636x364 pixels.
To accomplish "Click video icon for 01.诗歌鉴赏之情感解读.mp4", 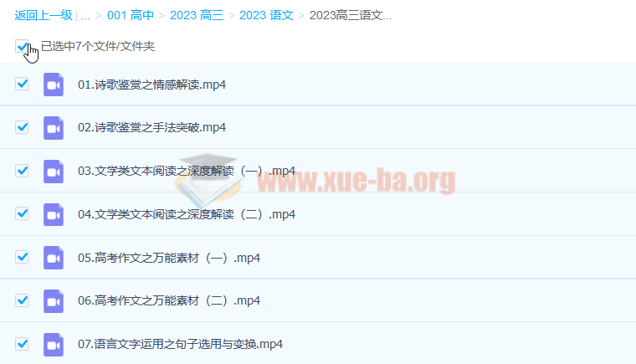I will pos(54,85).
